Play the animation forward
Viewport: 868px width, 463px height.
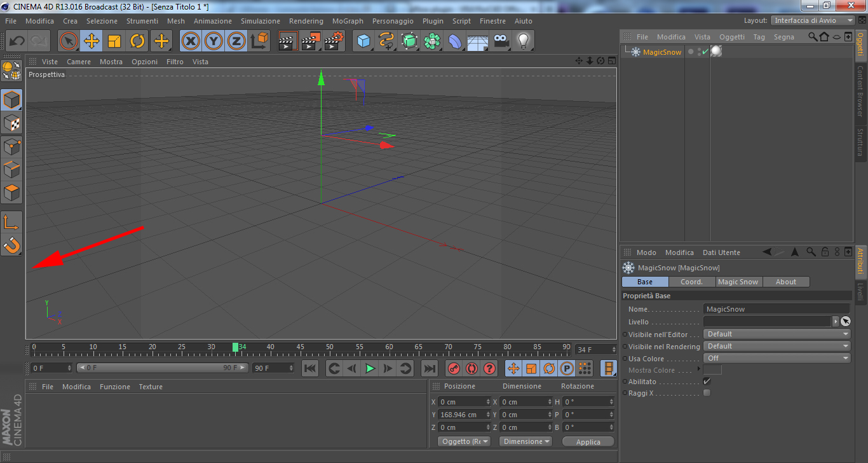coord(370,368)
